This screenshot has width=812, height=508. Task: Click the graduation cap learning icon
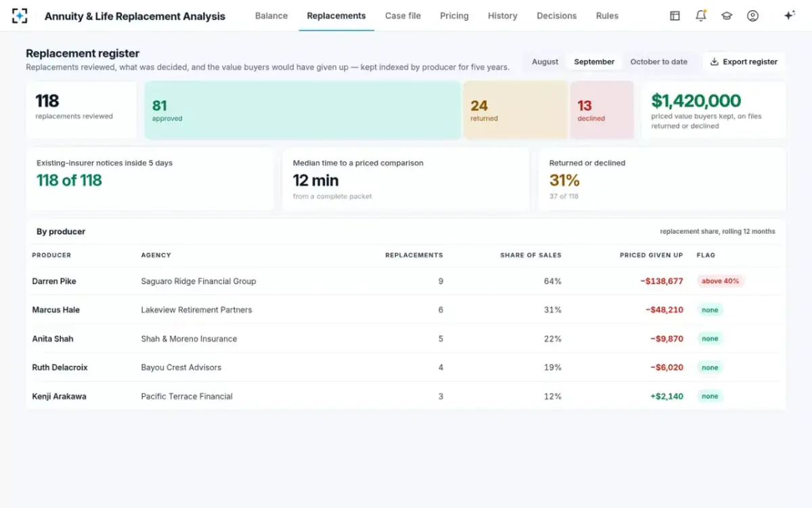pos(727,16)
